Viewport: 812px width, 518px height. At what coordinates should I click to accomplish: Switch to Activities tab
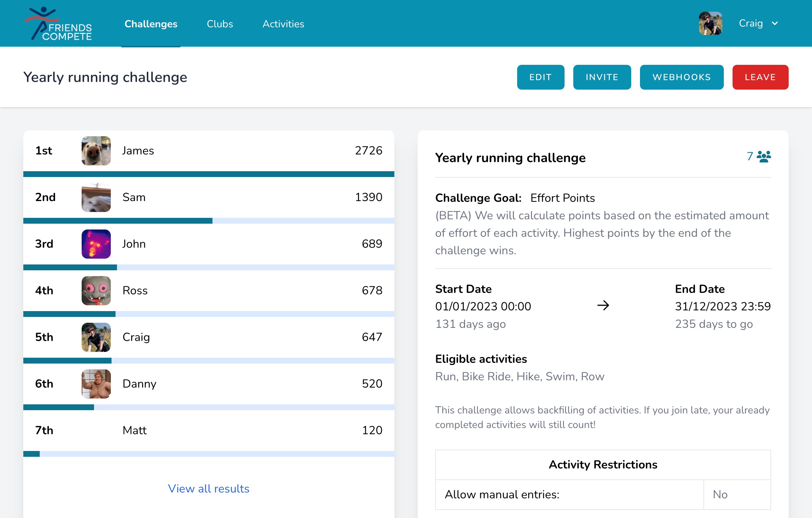[x=283, y=24]
